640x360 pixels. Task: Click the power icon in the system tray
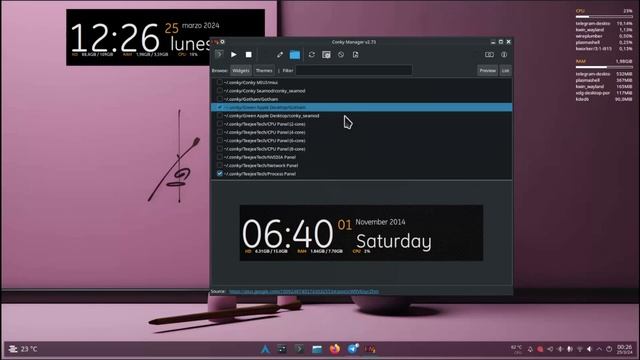[609, 349]
